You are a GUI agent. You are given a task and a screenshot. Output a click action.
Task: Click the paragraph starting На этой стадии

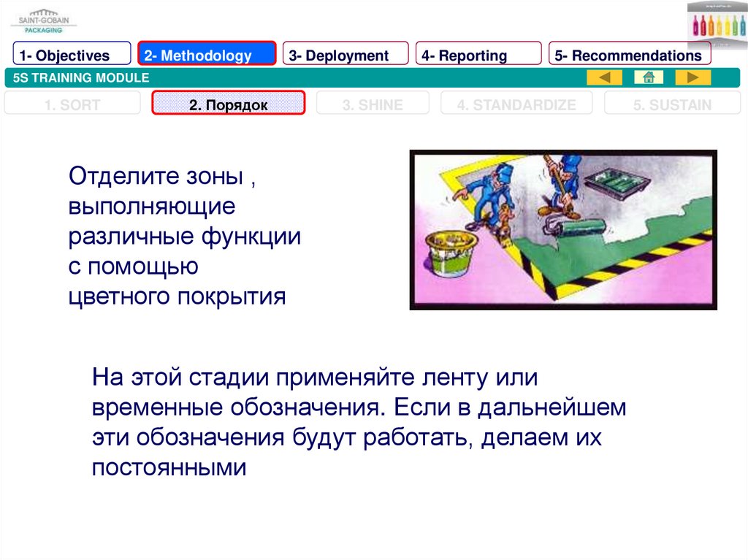(359, 423)
